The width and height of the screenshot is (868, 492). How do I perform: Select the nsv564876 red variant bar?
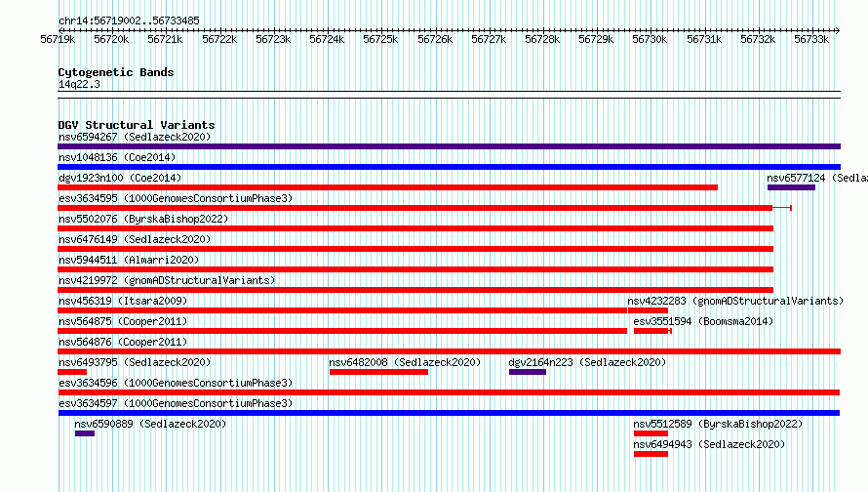tap(449, 351)
